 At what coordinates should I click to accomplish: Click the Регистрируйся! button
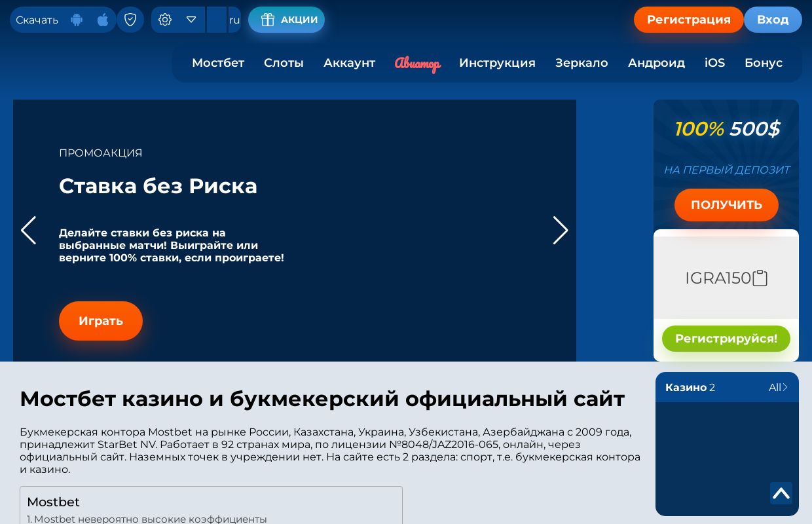click(726, 339)
